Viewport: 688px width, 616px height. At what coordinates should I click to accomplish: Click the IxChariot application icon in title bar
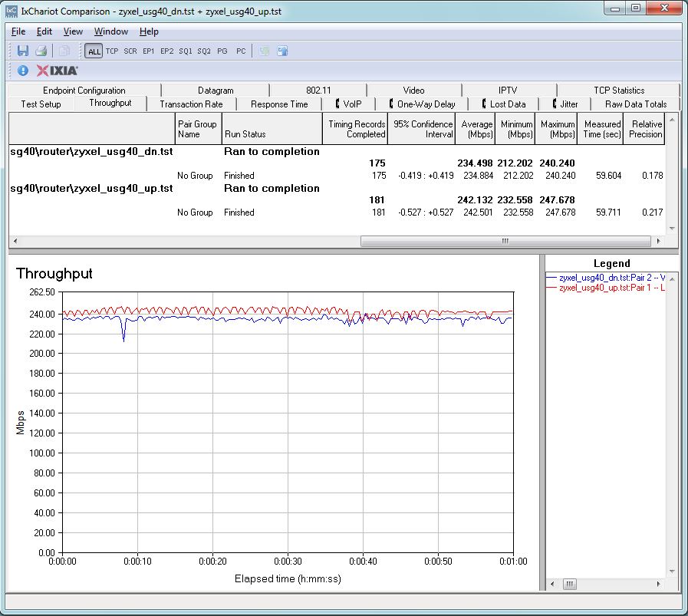click(x=12, y=11)
